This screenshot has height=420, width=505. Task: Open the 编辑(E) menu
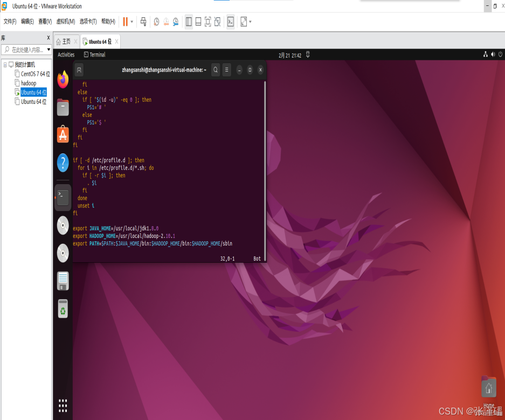pos(27,22)
